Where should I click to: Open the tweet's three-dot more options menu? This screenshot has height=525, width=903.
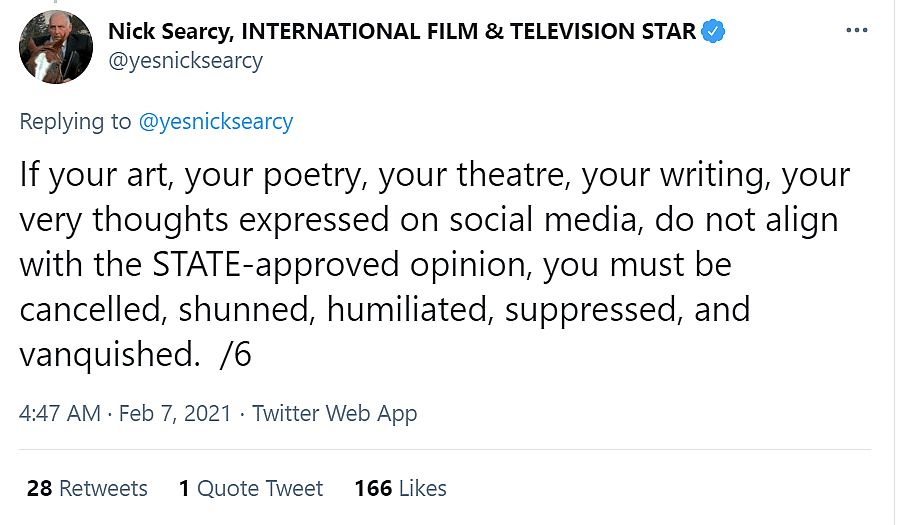click(x=857, y=30)
